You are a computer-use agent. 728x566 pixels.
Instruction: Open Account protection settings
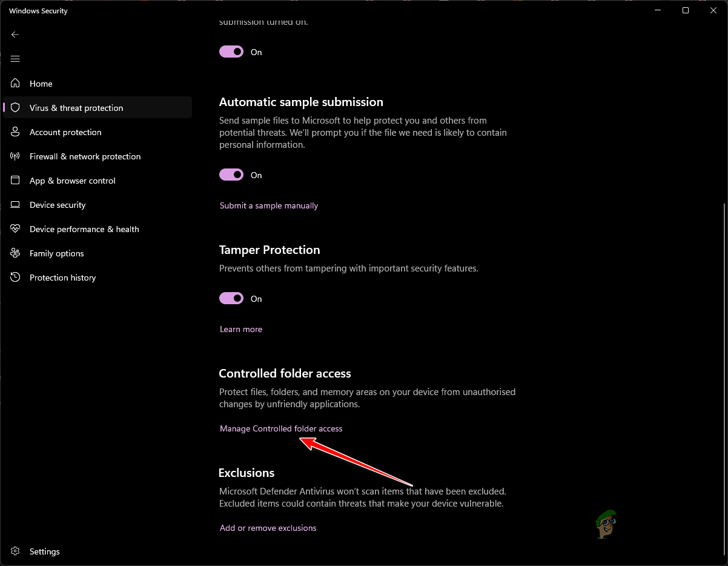pyautogui.click(x=65, y=132)
